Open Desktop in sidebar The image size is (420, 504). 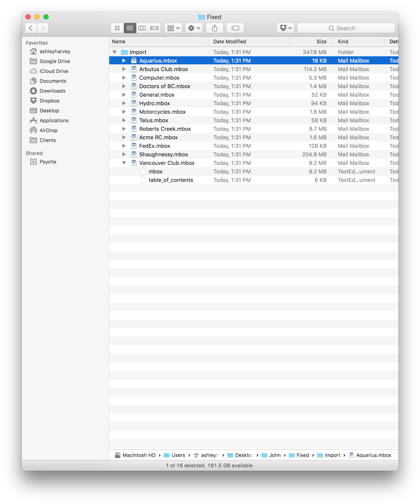44,110
